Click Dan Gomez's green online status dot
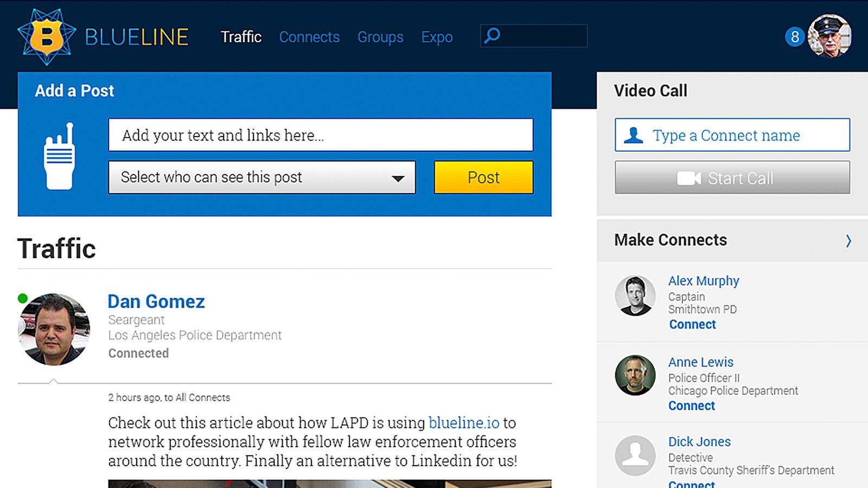Screen dimensions: 868x488 click(22, 297)
